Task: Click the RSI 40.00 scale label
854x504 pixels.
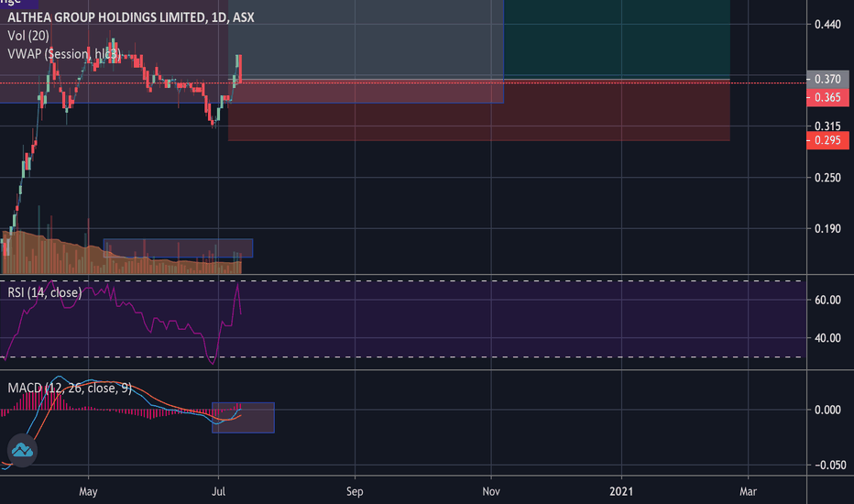Action: (827, 338)
